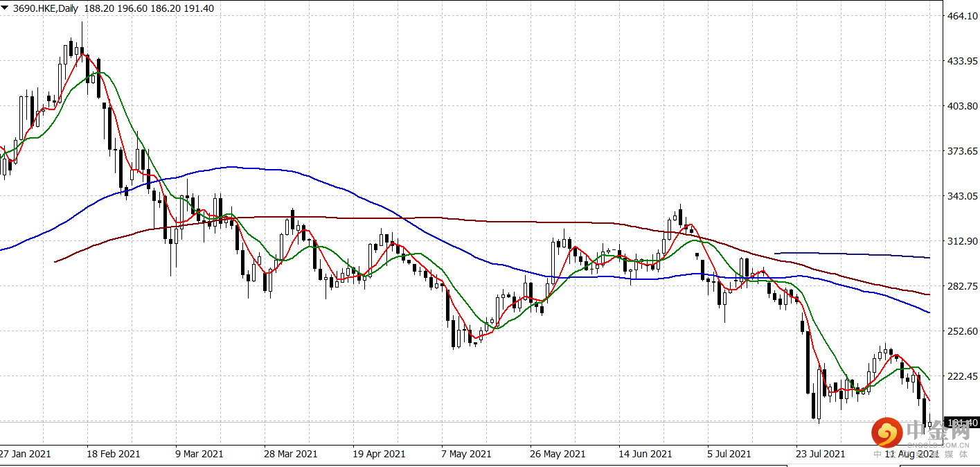Click the 9 Mar 2021 date label

[199, 454]
